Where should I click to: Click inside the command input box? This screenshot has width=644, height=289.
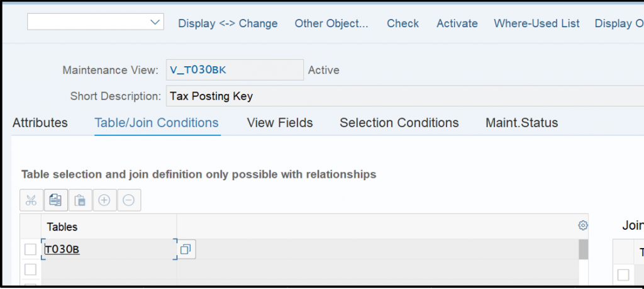(x=87, y=22)
